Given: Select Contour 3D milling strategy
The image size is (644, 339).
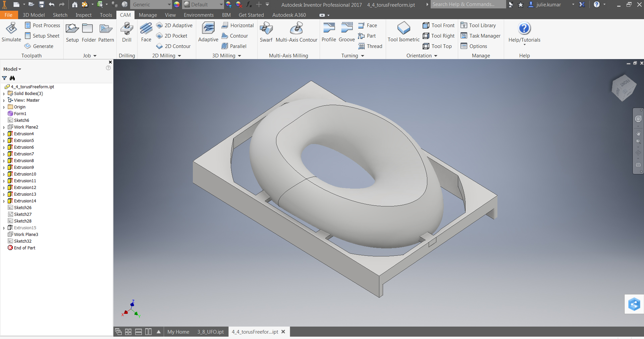Looking at the screenshot, I should point(235,36).
